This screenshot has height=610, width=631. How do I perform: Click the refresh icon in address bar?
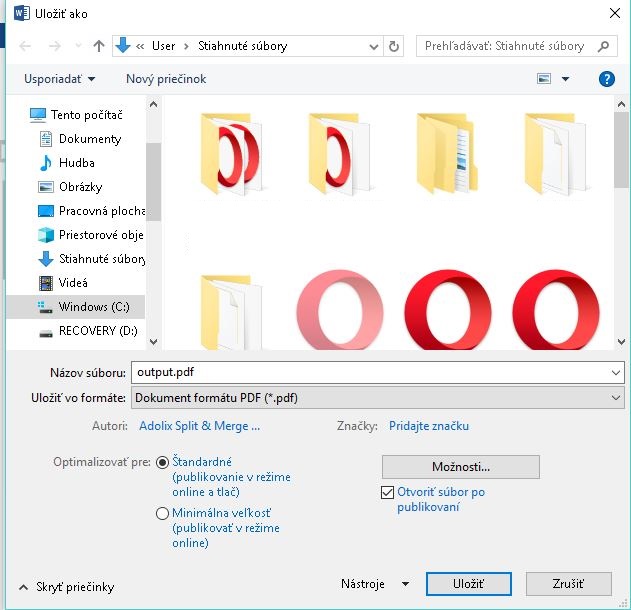pyautogui.click(x=394, y=46)
